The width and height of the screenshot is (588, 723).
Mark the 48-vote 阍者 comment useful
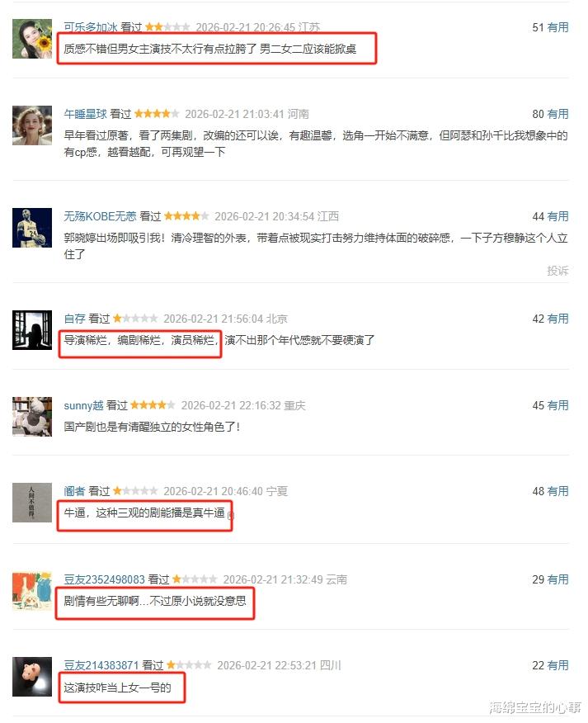[x=557, y=491]
